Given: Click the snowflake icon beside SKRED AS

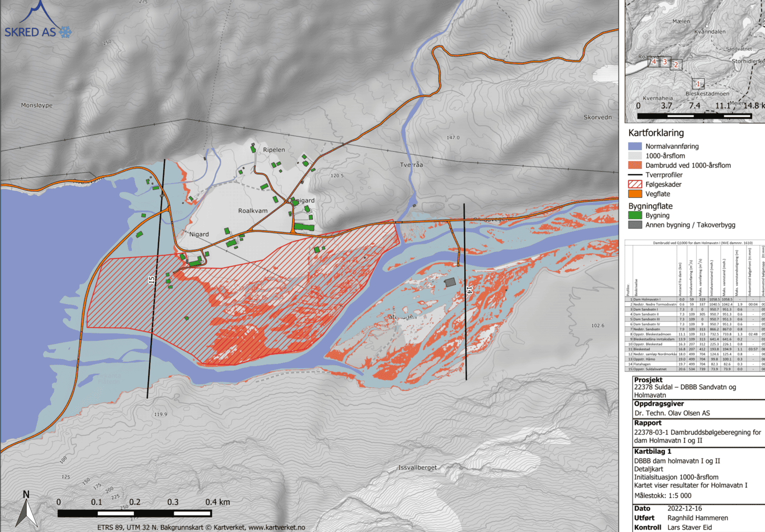Looking at the screenshot, I should pyautogui.click(x=65, y=32).
